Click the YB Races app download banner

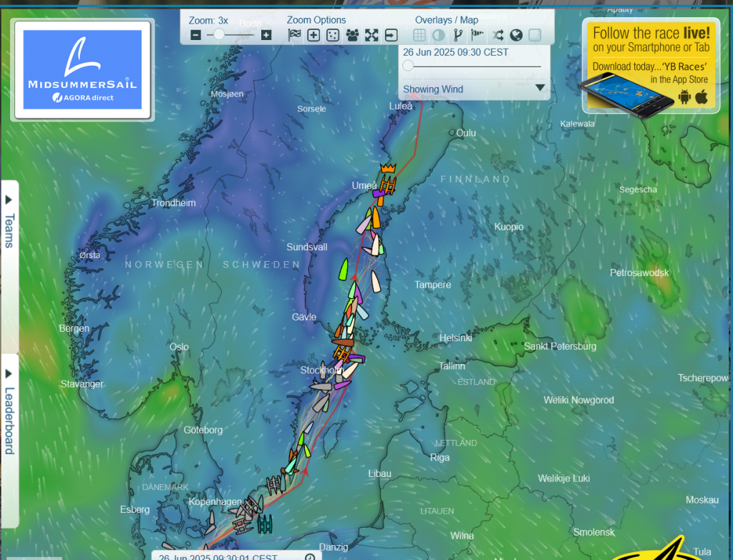[650, 66]
